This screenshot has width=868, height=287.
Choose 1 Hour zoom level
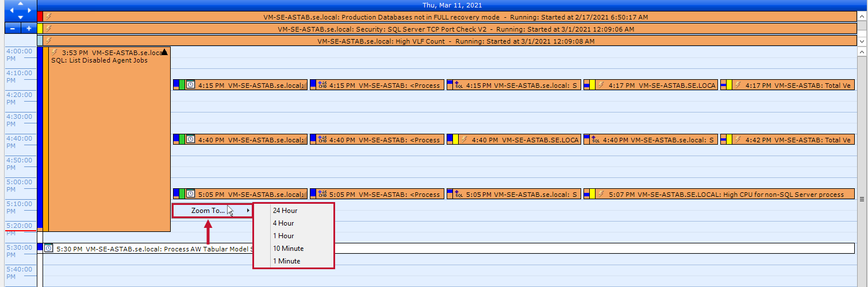pyautogui.click(x=293, y=236)
